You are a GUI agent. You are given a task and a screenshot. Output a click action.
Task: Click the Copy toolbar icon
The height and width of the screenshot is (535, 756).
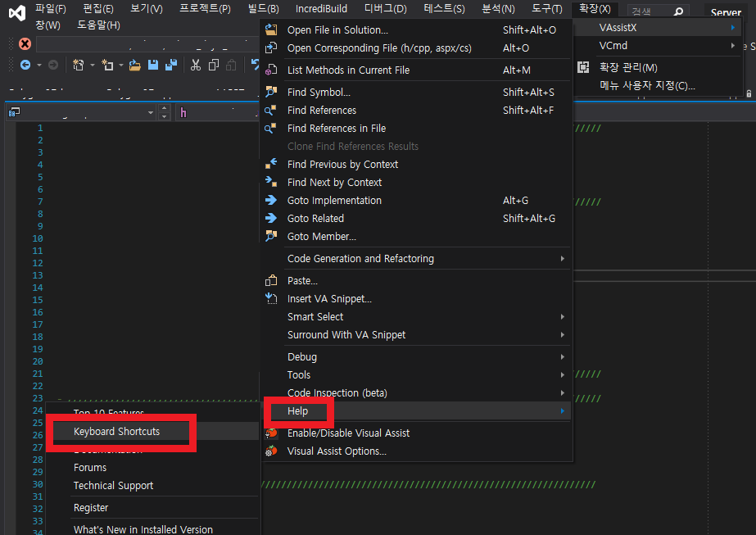click(214, 65)
